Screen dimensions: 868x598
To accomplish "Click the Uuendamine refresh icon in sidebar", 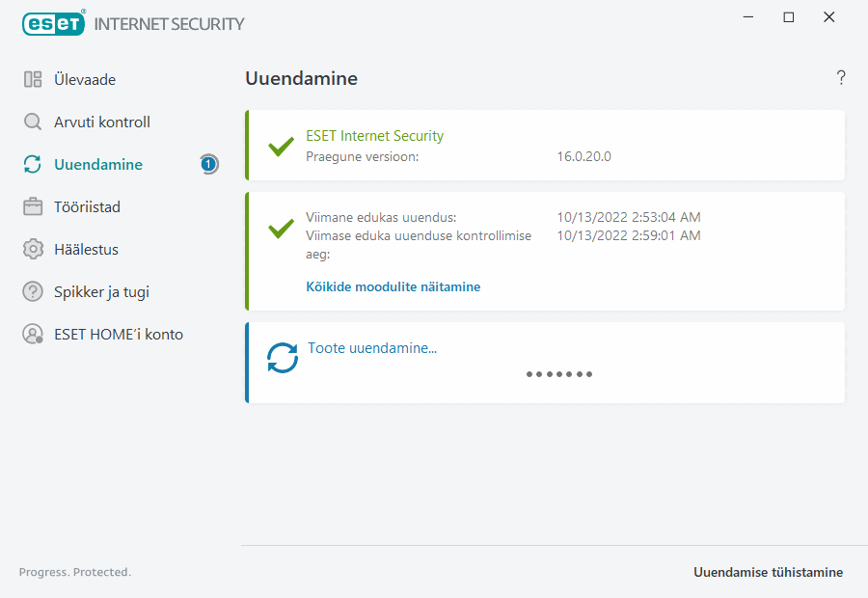I will tap(33, 165).
